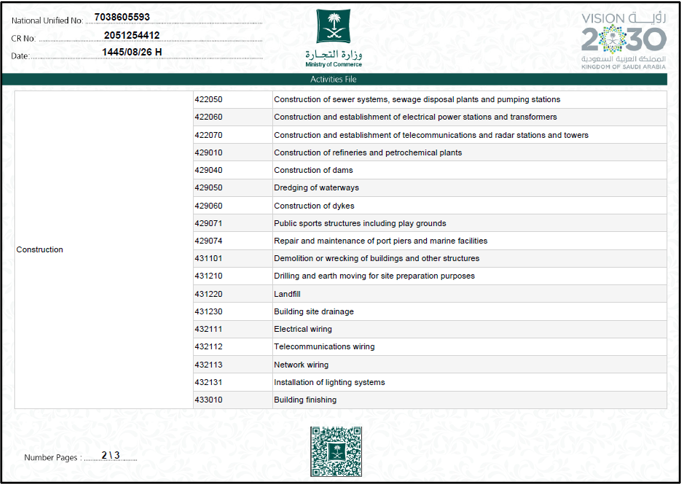
Task: Select activity code 429071
Action: [x=208, y=223]
